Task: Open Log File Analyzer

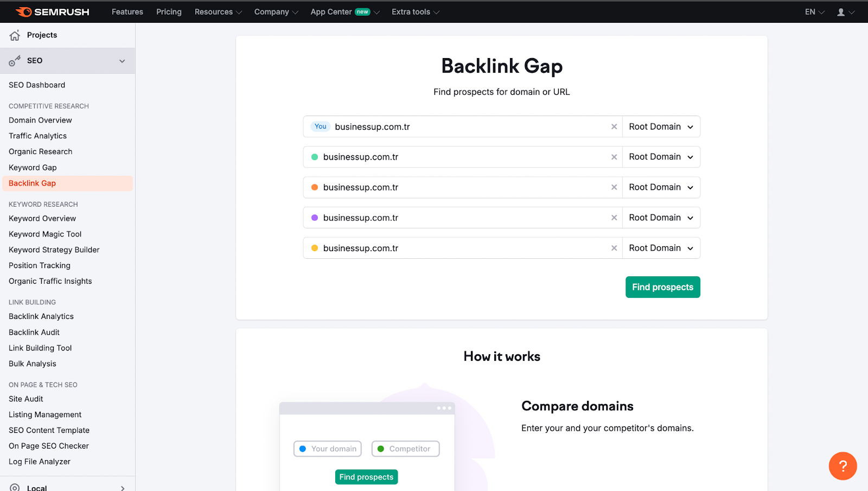Action: 40,462
